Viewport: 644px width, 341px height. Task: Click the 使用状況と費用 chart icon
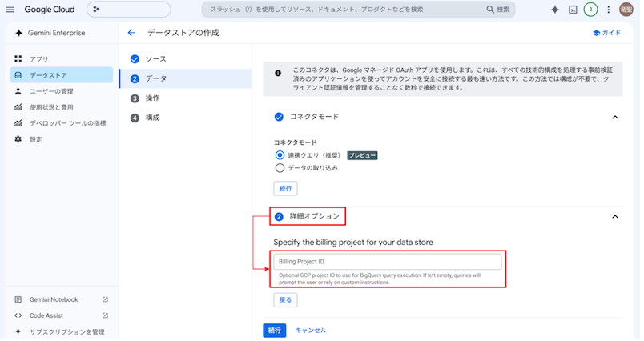coord(18,107)
